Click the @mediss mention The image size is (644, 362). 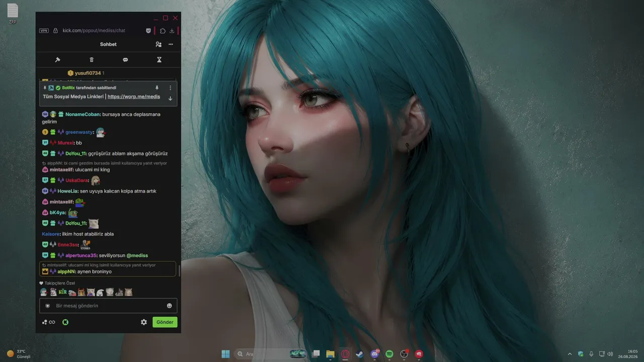click(x=137, y=255)
